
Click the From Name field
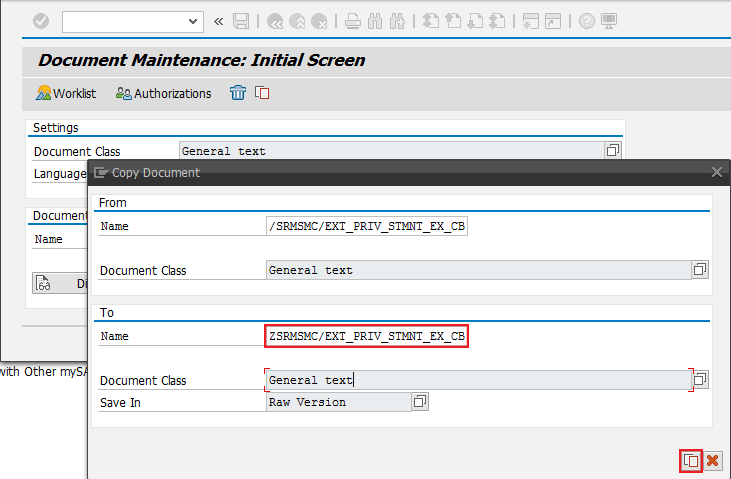(x=366, y=226)
